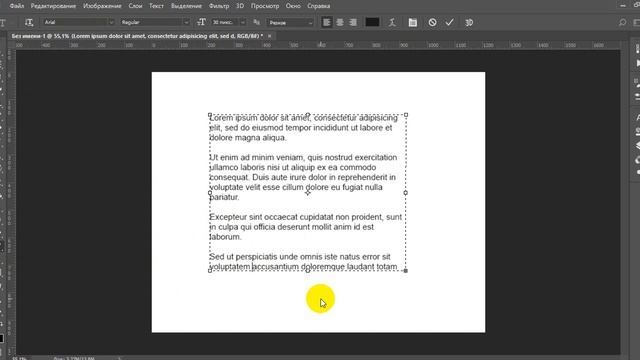Open the Редактирование menu
Image resolution: width=640 pixels, height=360 pixels.
point(53,6)
